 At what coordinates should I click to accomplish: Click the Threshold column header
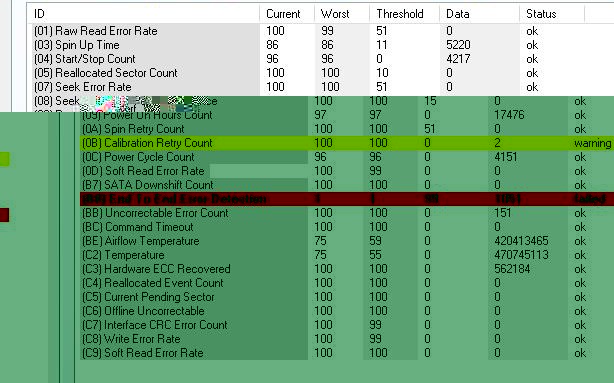point(405,14)
